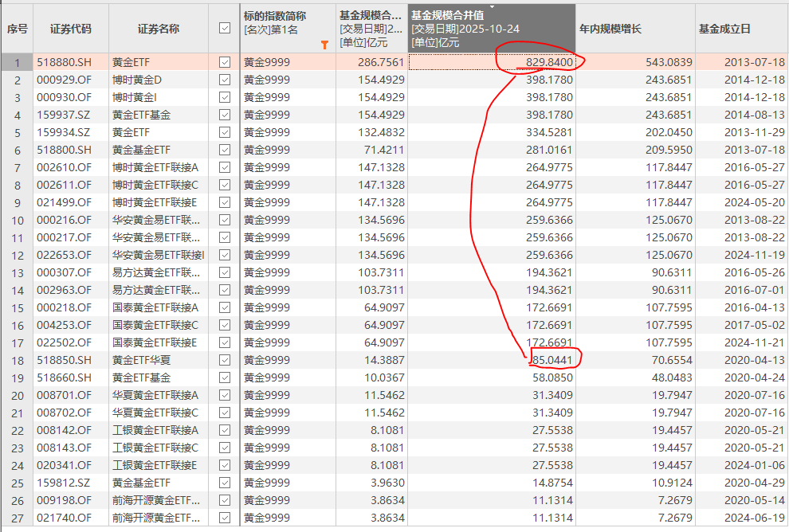Screen dimensions: 789x532
Task: Click the orange filter funnel in 标的指数简称 header
Action: (x=324, y=45)
